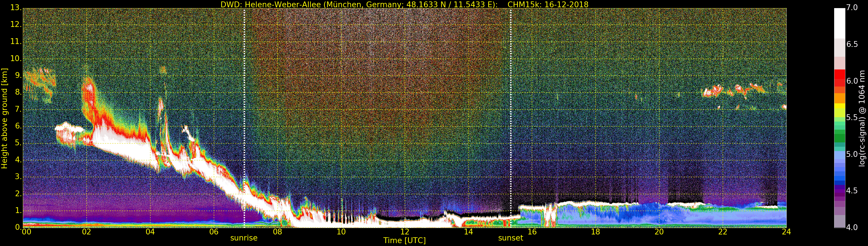
Task: Click the sunset dotted vertical marker line
Action: tap(511, 118)
